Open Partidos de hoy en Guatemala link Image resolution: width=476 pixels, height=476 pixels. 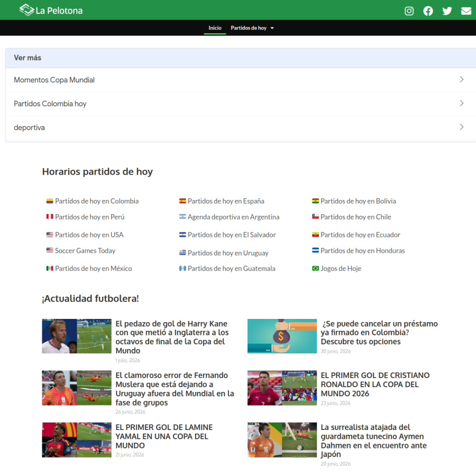(x=232, y=268)
